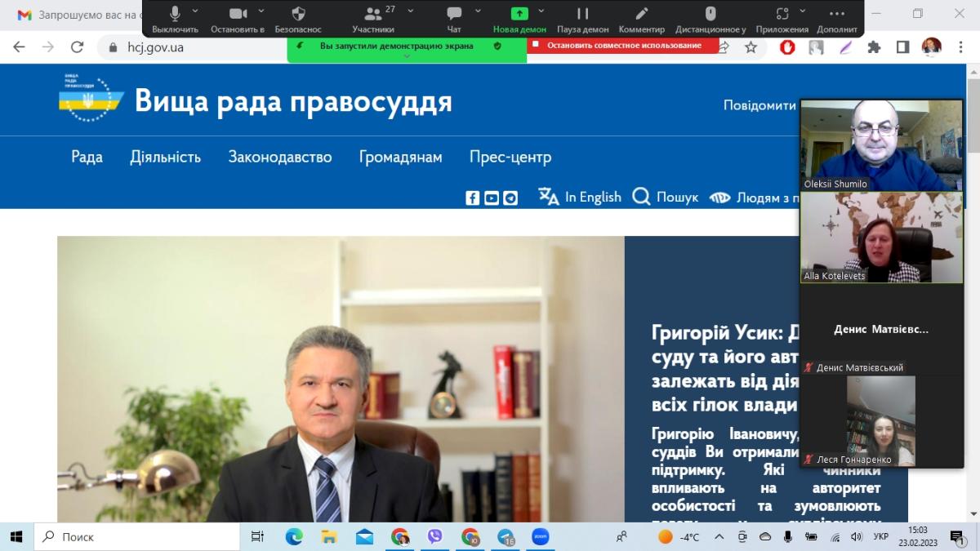Mute microphone in Zoom toolbar
Viewport: 980px width, 551px height.
(175, 15)
